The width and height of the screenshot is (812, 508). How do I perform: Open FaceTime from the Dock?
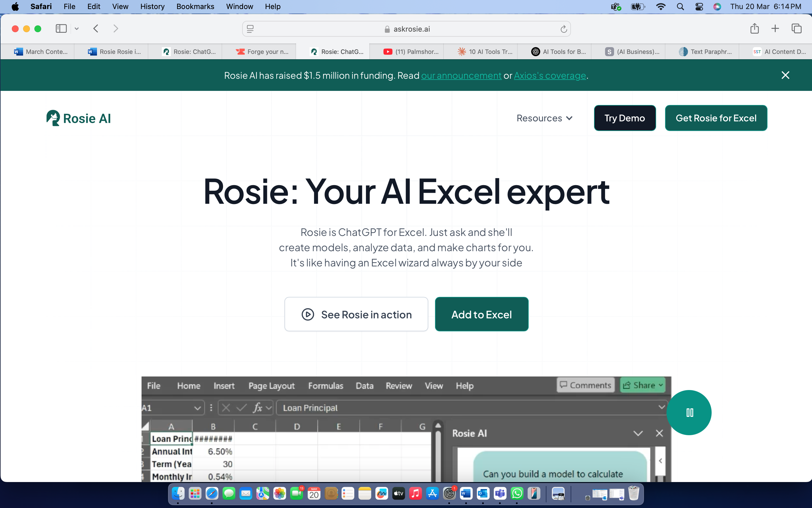[297, 493]
